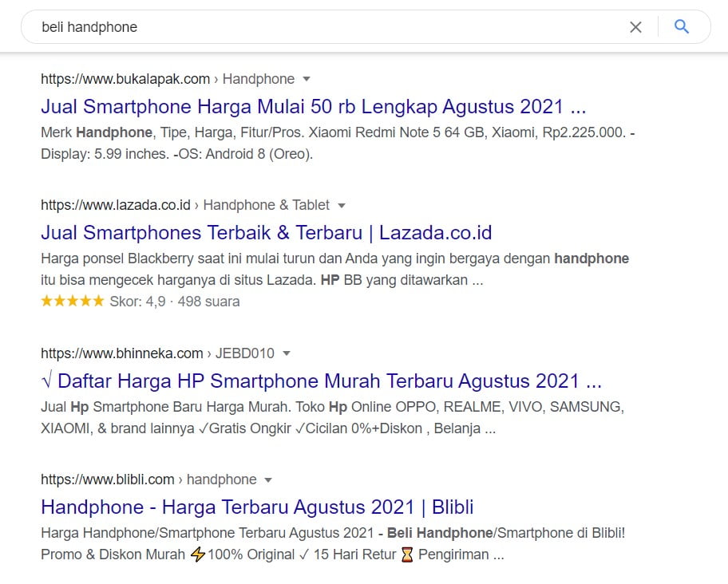Click the https://www.bhinneka.com URL breadcrumb
The height and width of the screenshot is (584, 728).
click(x=122, y=353)
